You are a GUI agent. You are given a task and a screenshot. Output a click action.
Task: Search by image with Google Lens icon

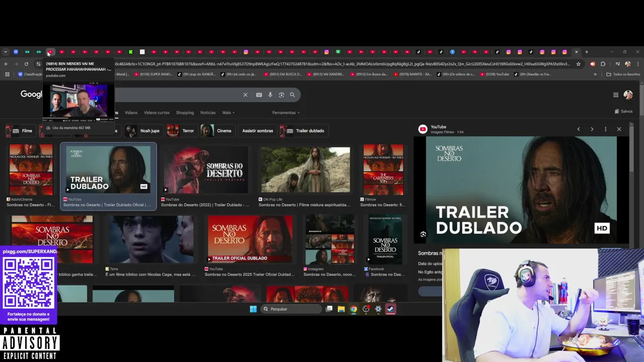[x=281, y=95]
